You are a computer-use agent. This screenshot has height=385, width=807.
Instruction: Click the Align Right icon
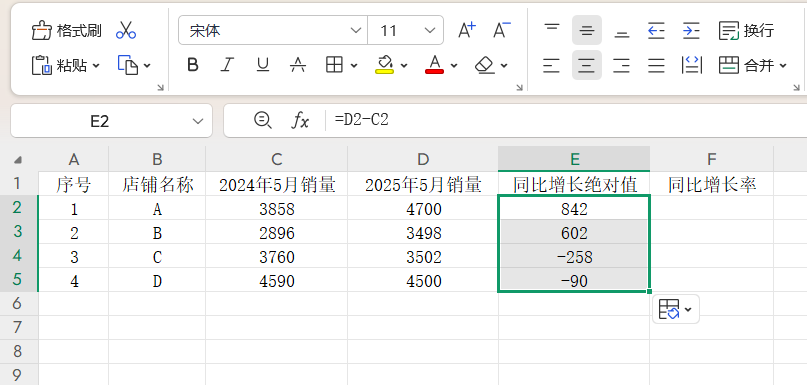622,65
